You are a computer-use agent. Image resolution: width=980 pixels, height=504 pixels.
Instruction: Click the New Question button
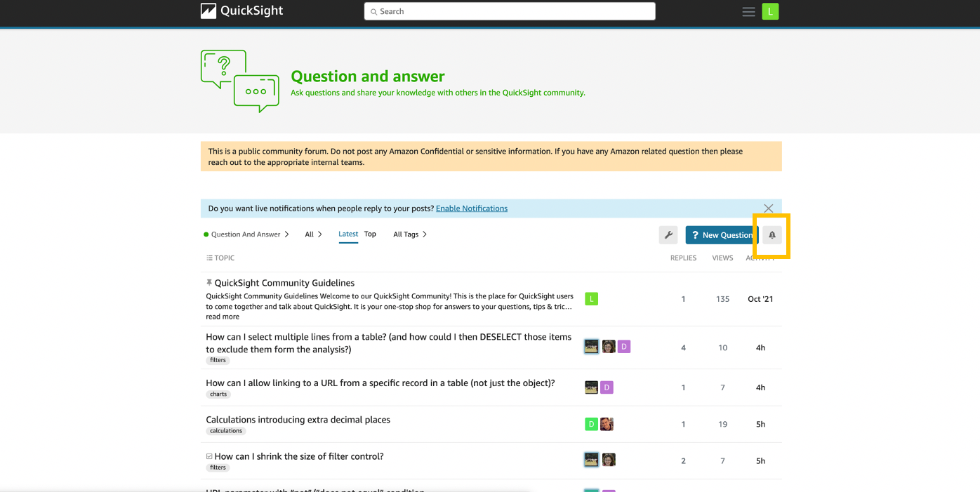[722, 235]
